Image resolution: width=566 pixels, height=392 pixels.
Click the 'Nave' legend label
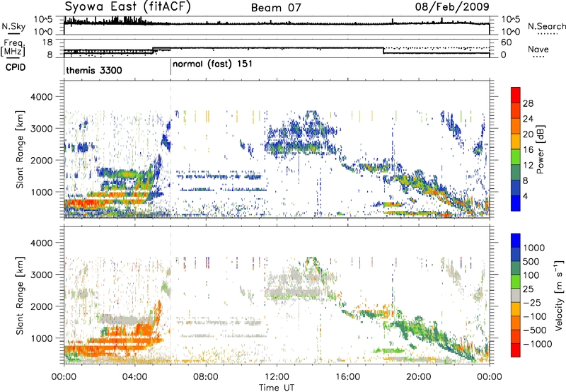point(538,49)
